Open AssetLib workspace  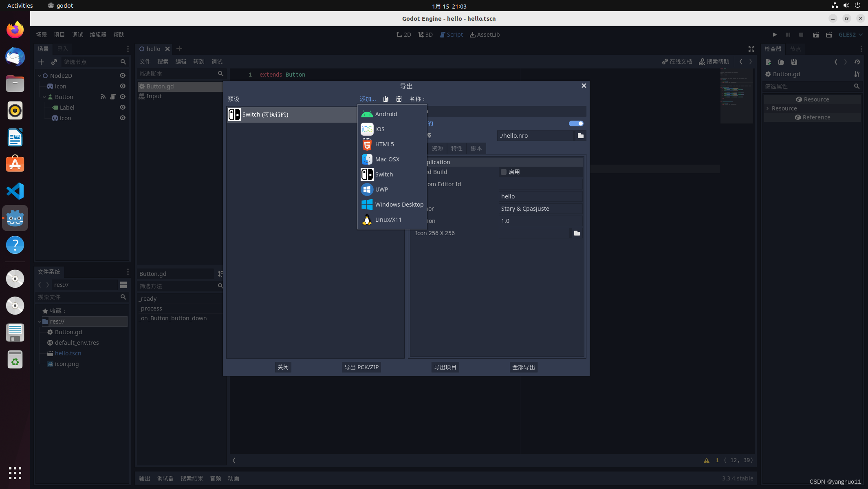[x=485, y=35]
